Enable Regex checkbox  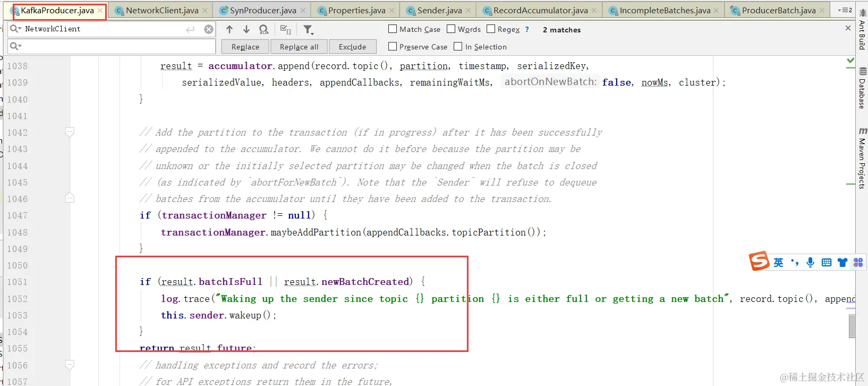coord(491,29)
